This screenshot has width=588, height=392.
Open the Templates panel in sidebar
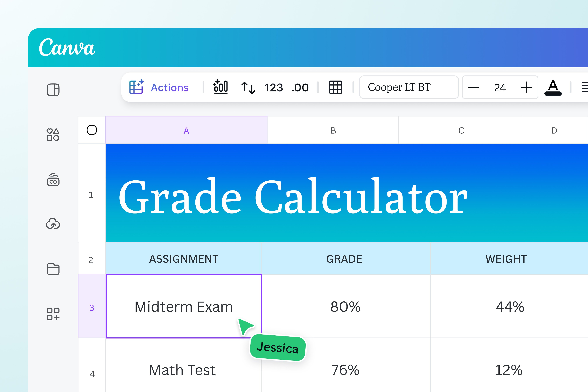click(53, 90)
